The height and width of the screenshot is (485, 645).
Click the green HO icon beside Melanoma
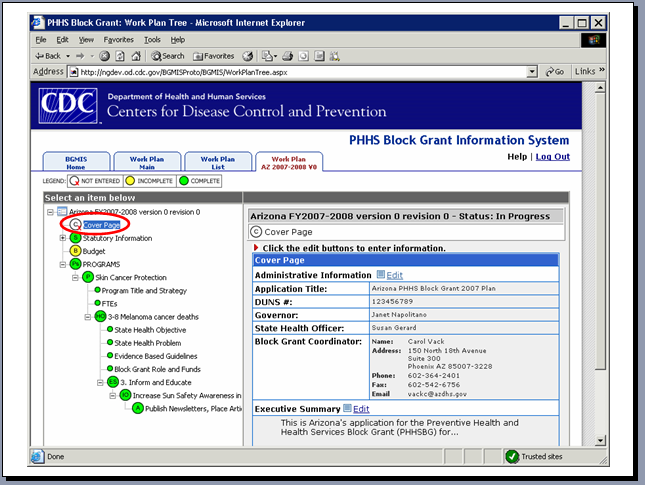tap(100, 316)
